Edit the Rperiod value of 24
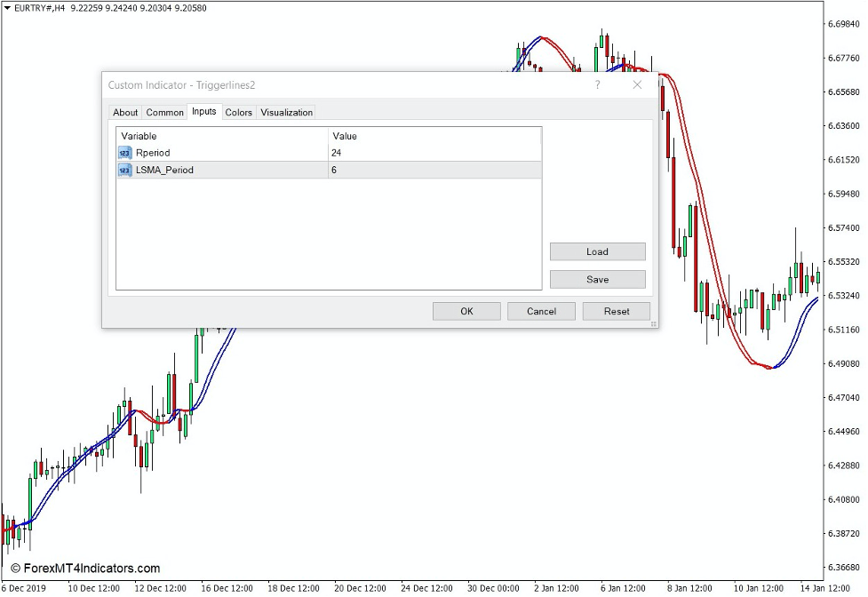 pos(338,152)
